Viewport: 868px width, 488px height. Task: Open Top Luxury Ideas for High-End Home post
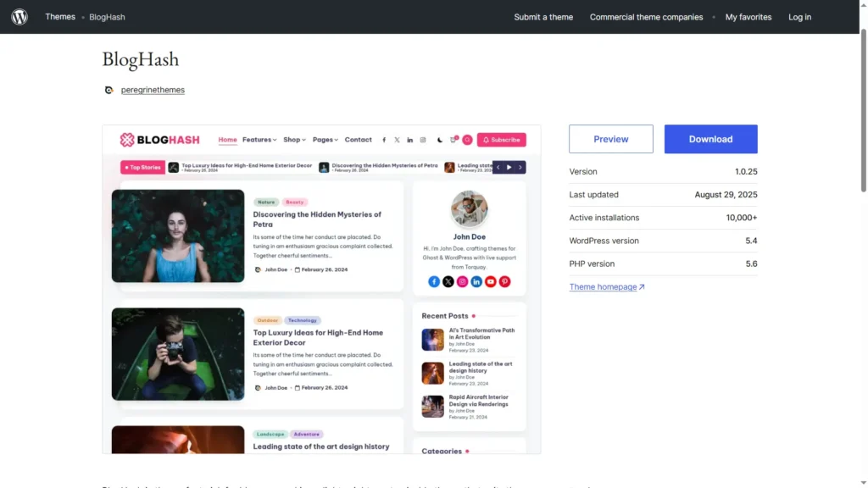click(x=318, y=337)
